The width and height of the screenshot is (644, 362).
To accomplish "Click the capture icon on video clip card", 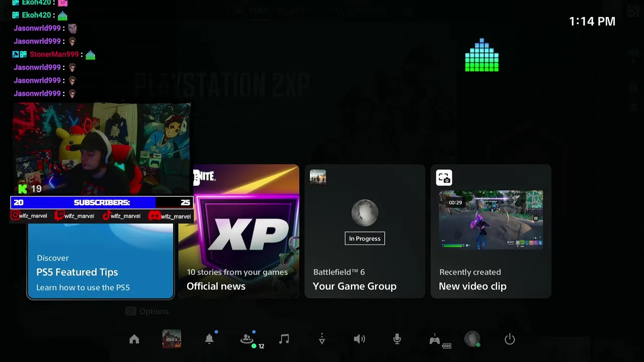I will click(444, 177).
